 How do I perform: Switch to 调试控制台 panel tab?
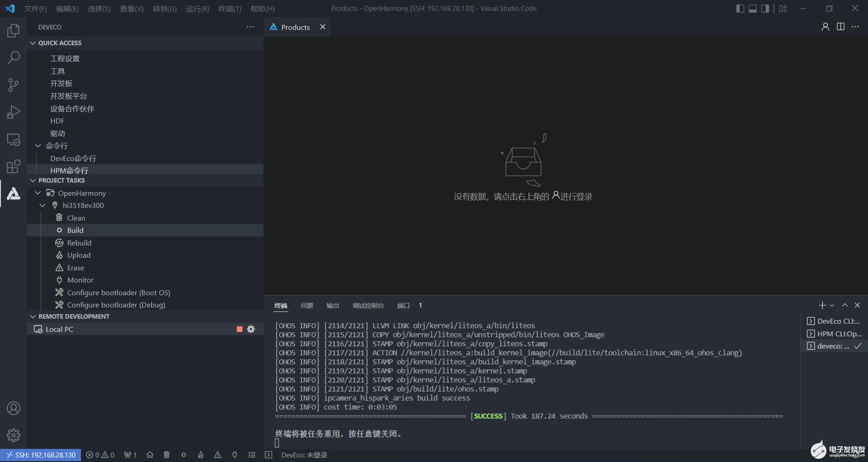click(x=368, y=306)
